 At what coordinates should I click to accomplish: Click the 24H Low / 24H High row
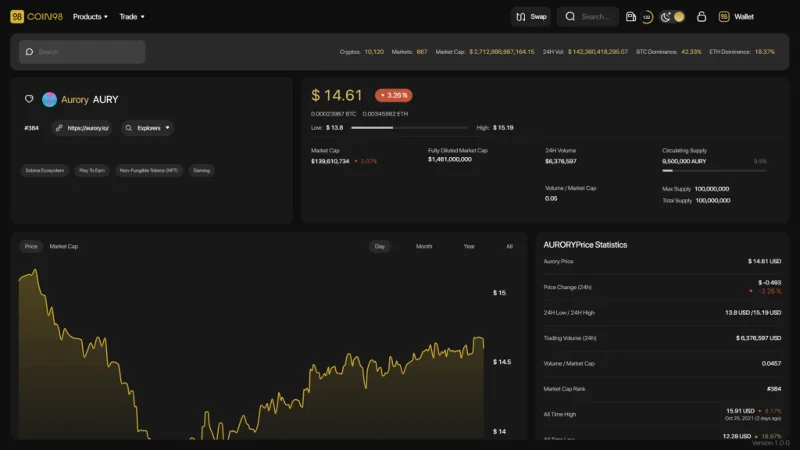pyautogui.click(x=662, y=313)
